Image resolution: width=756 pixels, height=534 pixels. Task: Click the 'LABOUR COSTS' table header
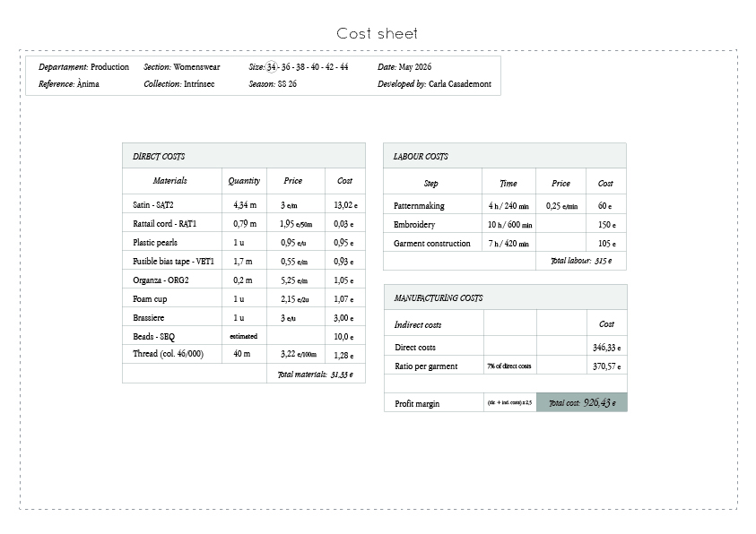505,156
